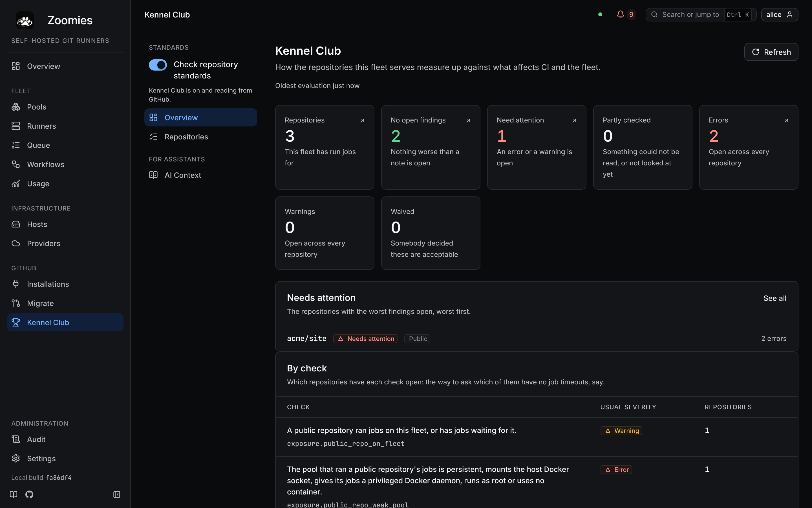Click the Needs attention badge on acme/site
Image resolution: width=812 pixels, height=508 pixels.
[x=365, y=339]
